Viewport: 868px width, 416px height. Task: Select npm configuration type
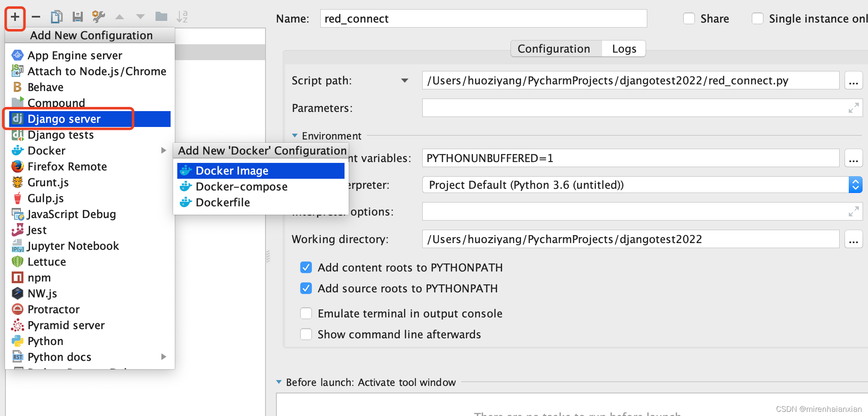pos(89,278)
